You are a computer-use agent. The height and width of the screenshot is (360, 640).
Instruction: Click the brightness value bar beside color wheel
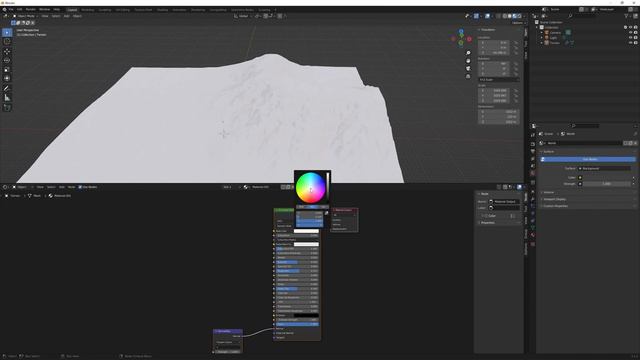point(327,186)
